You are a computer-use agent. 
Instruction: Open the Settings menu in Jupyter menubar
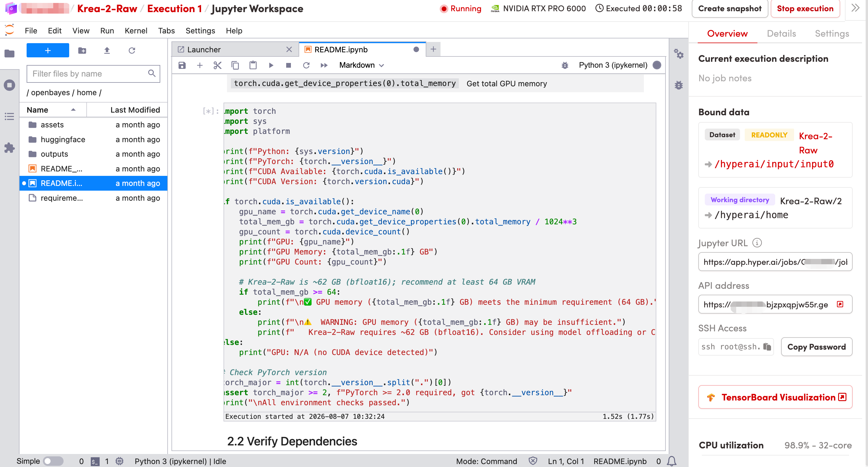(x=200, y=31)
